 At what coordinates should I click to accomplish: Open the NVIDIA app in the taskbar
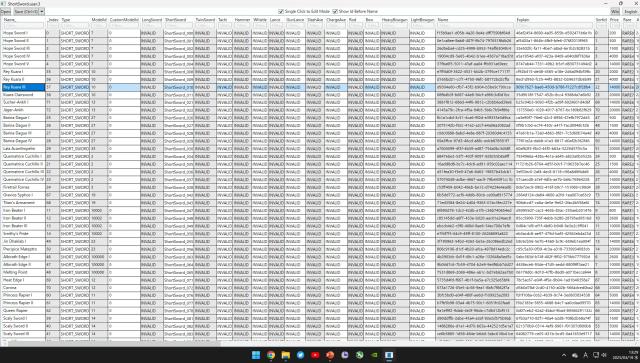[x=374, y=355]
